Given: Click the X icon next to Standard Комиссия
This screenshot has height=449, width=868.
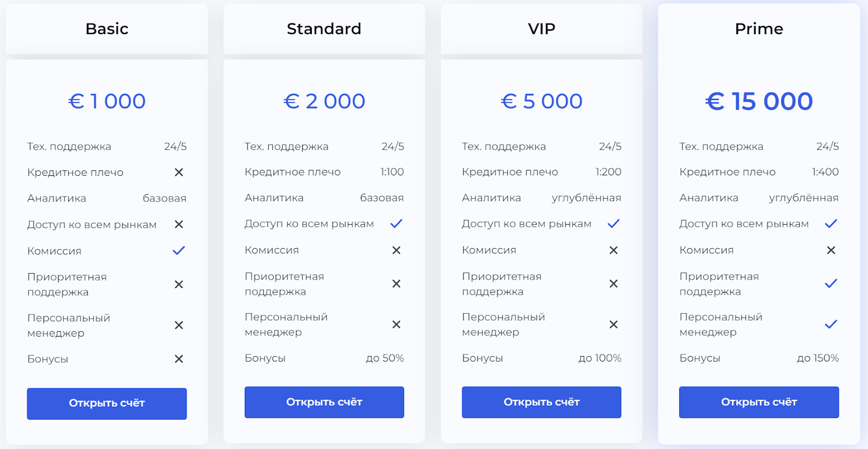Looking at the screenshot, I should (397, 250).
